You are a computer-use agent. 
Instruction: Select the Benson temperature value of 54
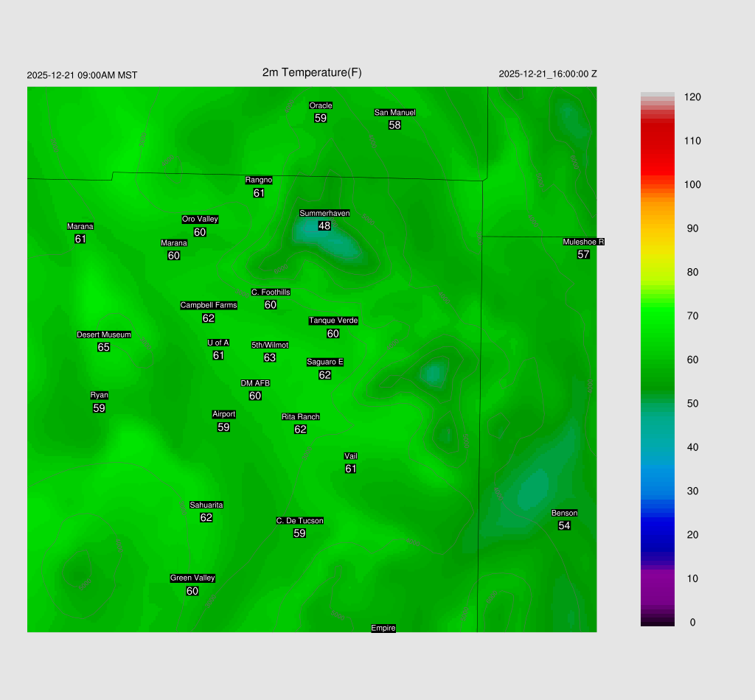[564, 525]
